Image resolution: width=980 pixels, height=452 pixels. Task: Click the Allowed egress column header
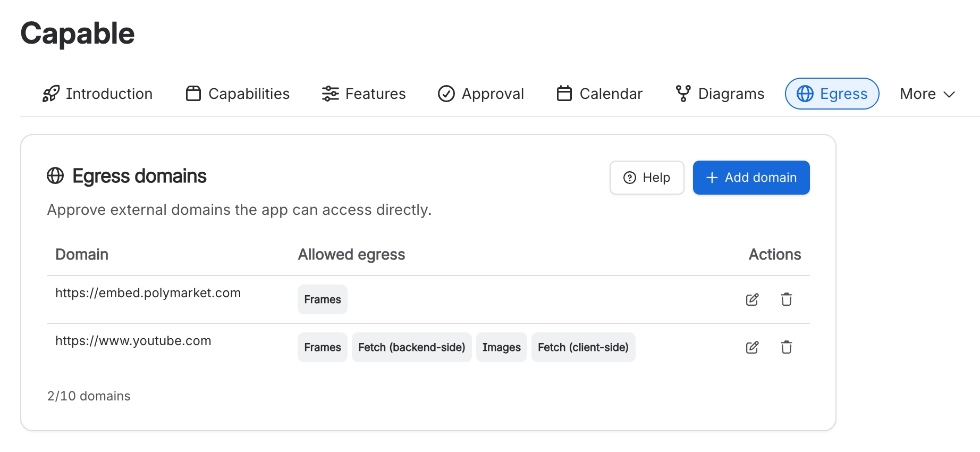(x=351, y=255)
